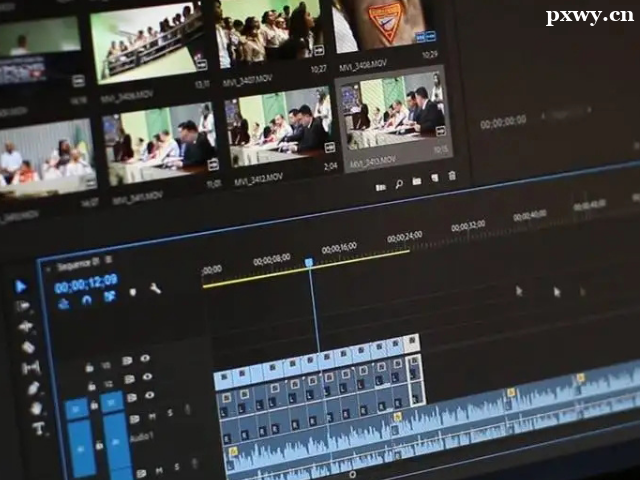
Task: Click the yellow work area bar
Action: [x=306, y=269]
